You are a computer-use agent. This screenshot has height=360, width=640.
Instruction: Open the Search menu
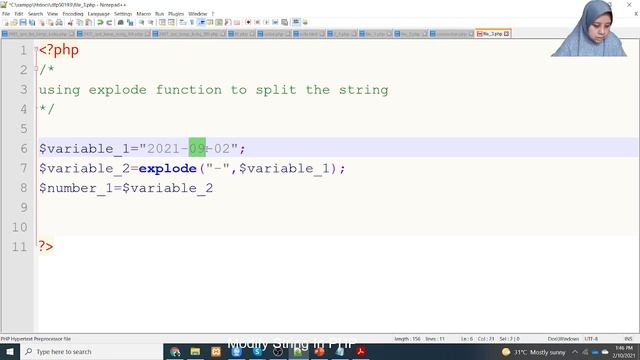pos(35,14)
